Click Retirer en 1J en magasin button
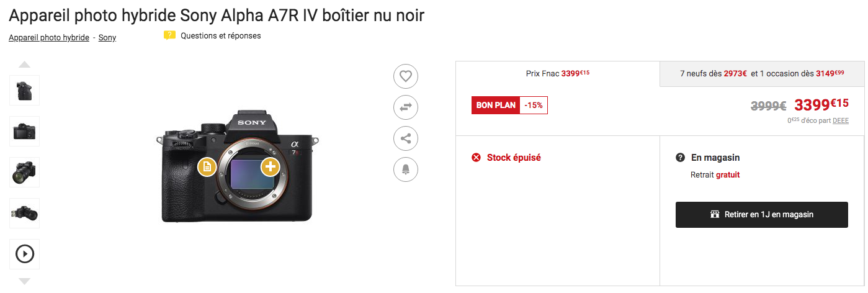868x293 pixels. [762, 215]
